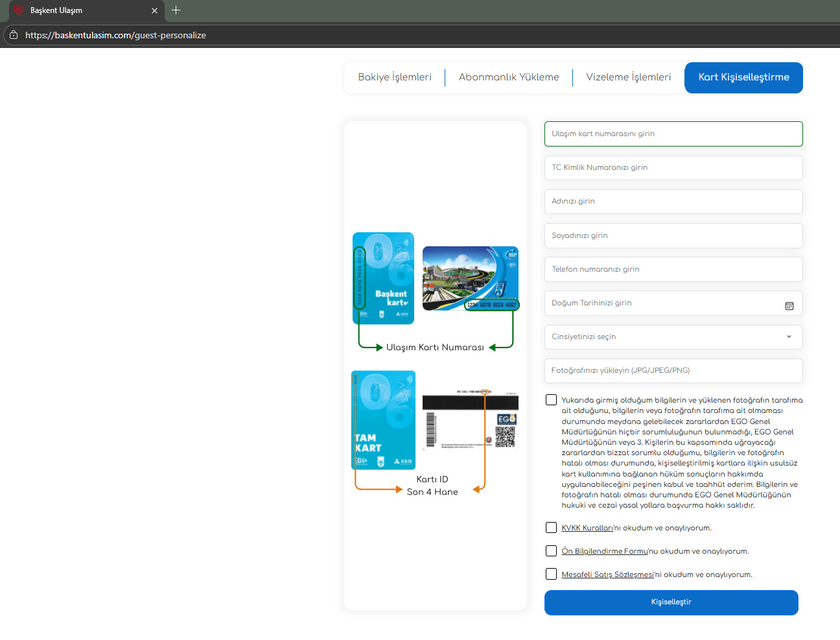This screenshot has height=640, width=840.
Task: Open the Doğum Tarihinizi girin date picker
Action: [x=661, y=303]
